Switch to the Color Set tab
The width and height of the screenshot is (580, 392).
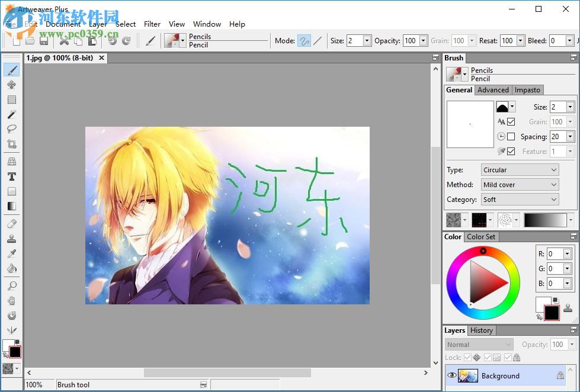pyautogui.click(x=481, y=236)
